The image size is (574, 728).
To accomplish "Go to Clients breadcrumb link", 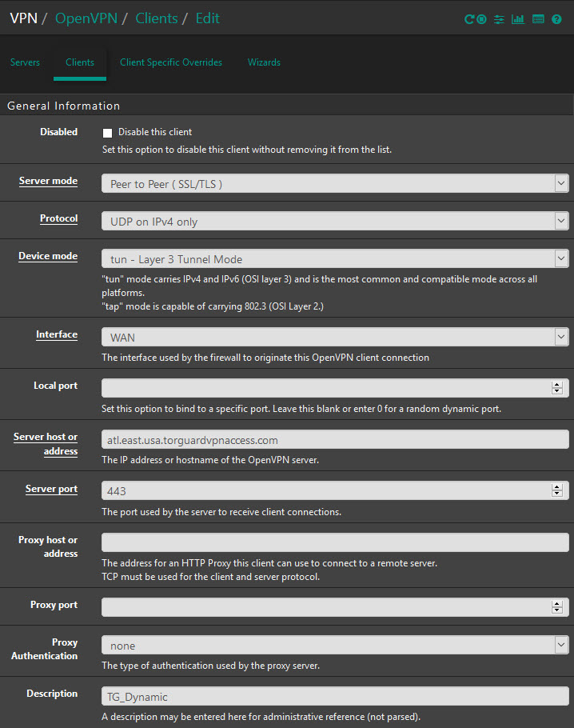I will click(157, 18).
